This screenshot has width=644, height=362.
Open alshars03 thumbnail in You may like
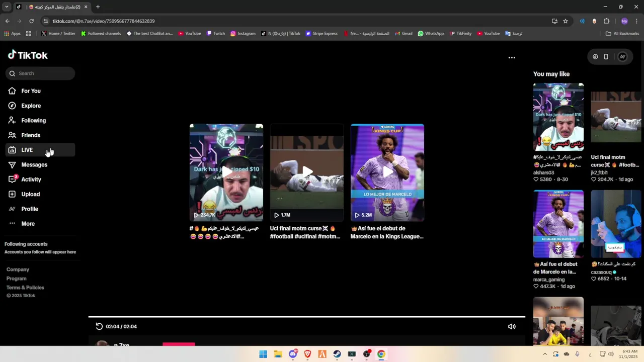(x=558, y=117)
